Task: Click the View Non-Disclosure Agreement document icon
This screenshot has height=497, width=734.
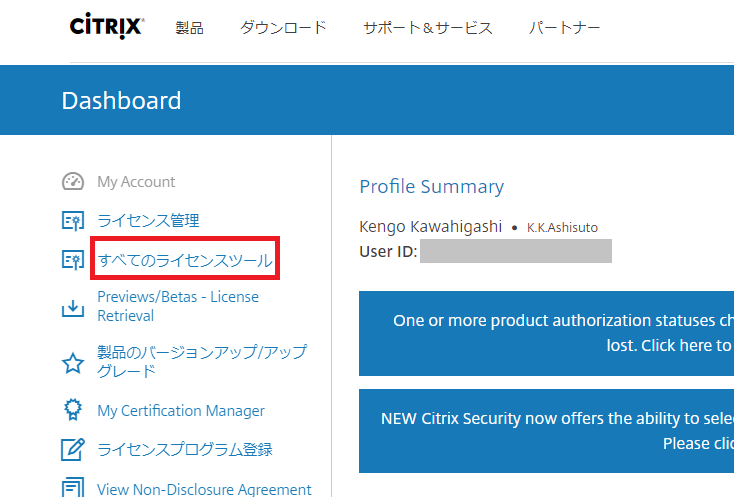Action: pos(73,488)
